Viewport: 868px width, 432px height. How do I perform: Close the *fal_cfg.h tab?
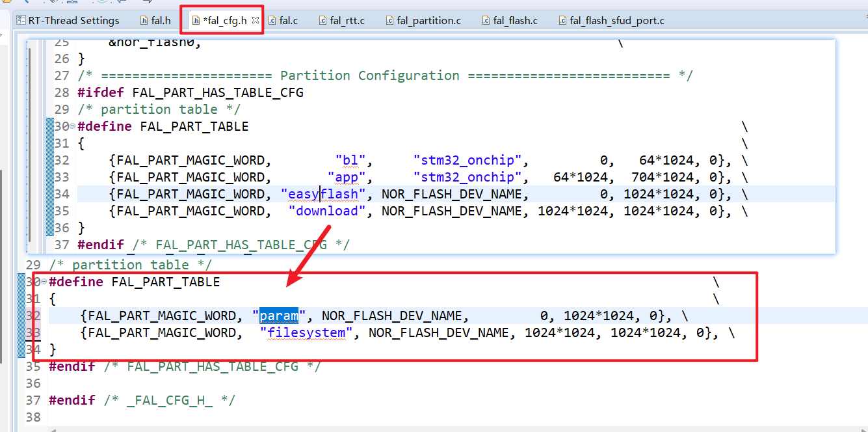(x=255, y=20)
